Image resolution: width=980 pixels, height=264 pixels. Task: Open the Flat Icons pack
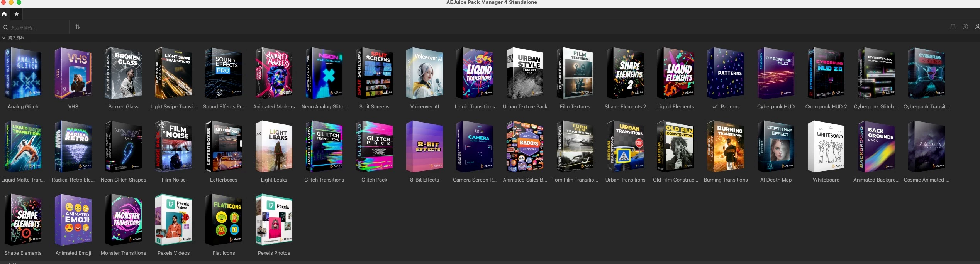pos(224,220)
